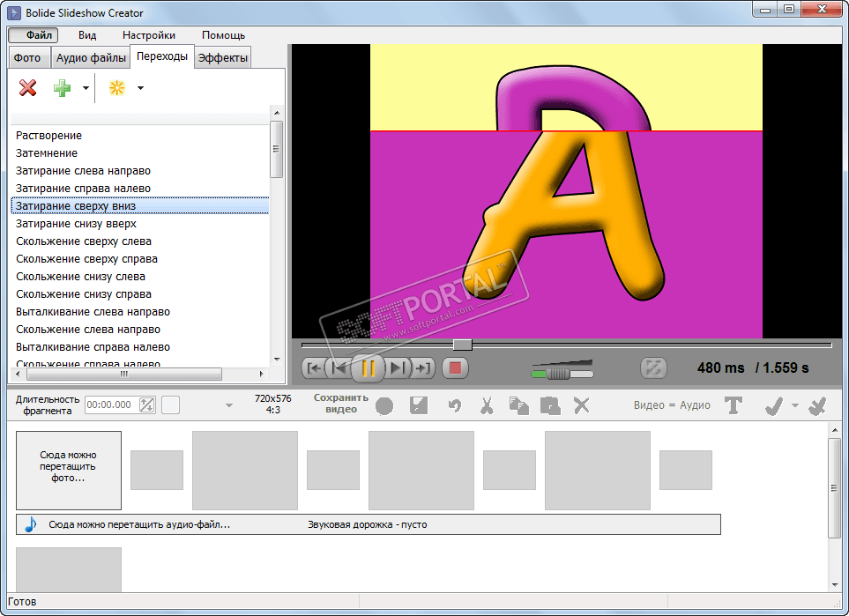Image resolution: width=849 pixels, height=616 pixels.
Task: Select the Затемнение transition
Action: pos(139,153)
